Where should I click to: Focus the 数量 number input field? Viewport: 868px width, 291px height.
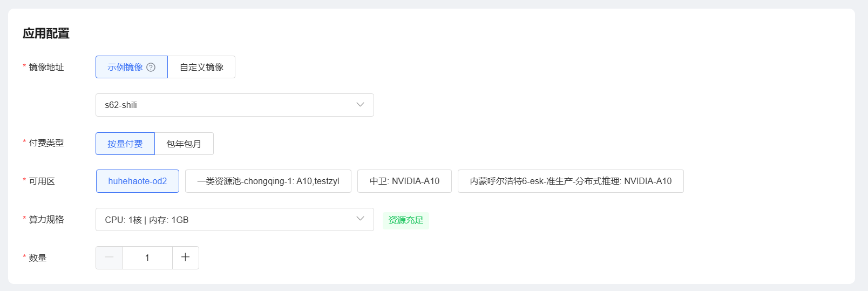pyautogui.click(x=147, y=258)
